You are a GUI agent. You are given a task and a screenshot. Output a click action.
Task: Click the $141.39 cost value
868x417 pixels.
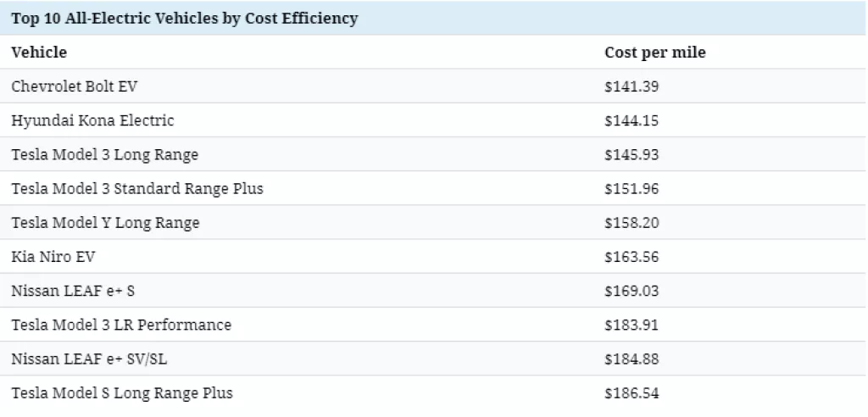click(632, 86)
